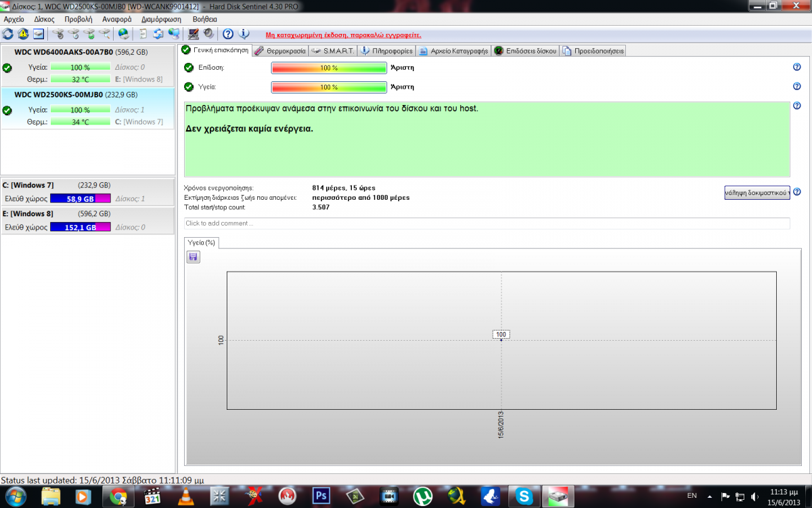Open the Windows Start menu
The height and width of the screenshot is (508, 812).
click(x=15, y=496)
